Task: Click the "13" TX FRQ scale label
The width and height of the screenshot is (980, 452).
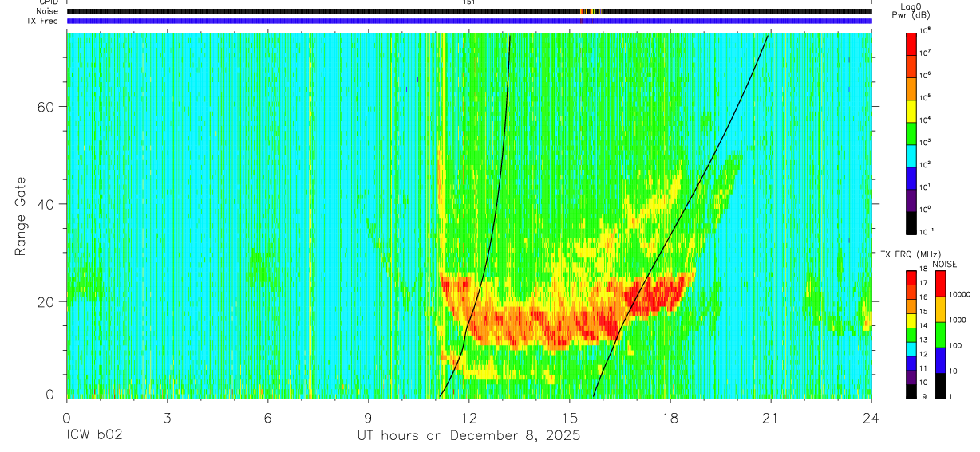Action: point(923,340)
